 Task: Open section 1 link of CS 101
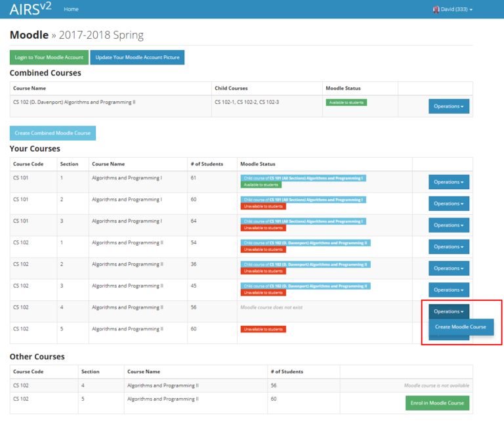point(62,178)
